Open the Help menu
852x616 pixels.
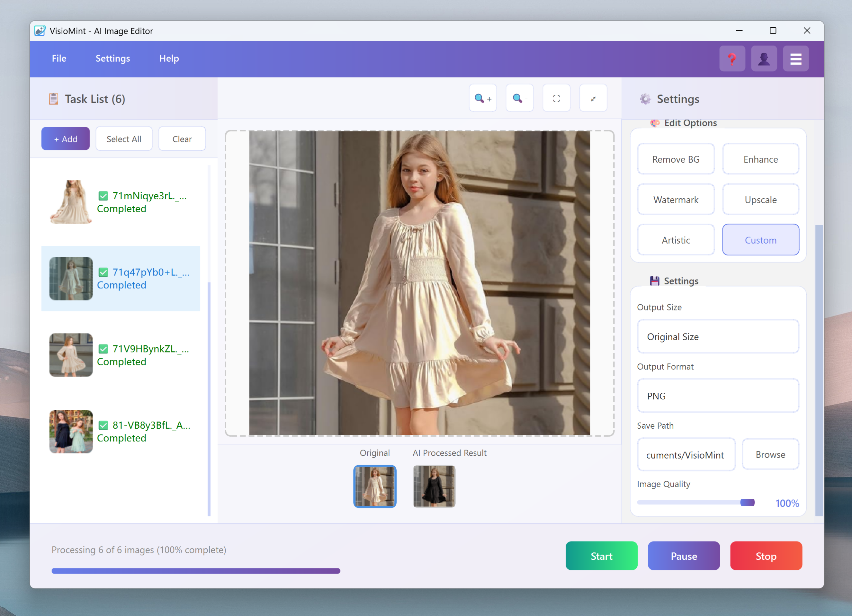click(169, 59)
